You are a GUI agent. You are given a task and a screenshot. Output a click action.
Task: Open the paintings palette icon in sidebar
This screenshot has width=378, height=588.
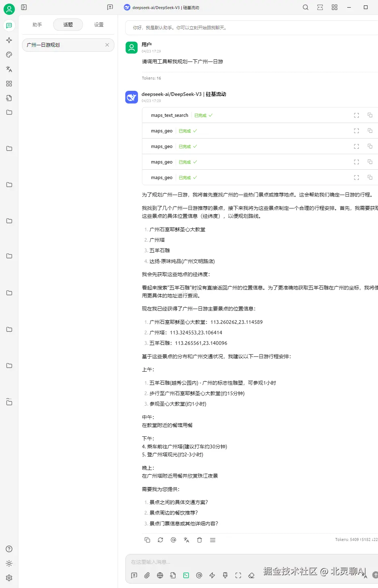pos(9,55)
